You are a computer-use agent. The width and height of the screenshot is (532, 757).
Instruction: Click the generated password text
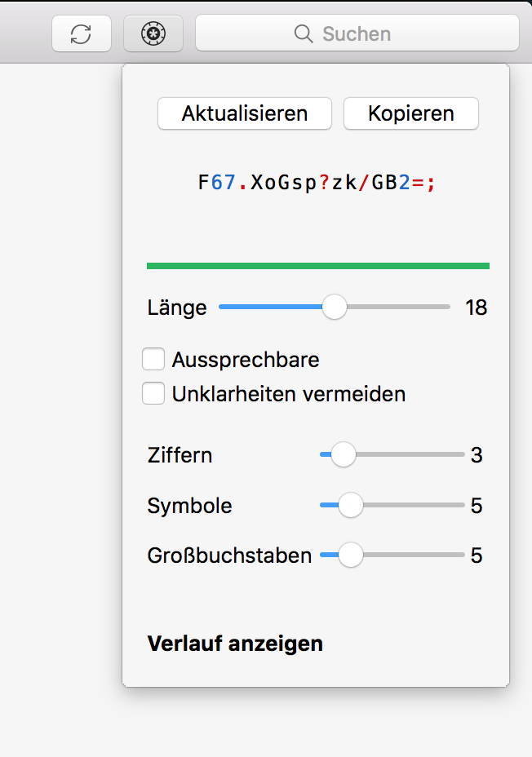(317, 183)
